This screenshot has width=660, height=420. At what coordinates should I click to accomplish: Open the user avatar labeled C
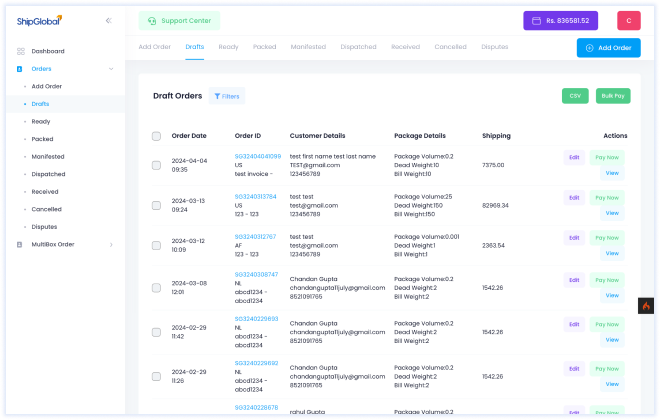pyautogui.click(x=628, y=20)
